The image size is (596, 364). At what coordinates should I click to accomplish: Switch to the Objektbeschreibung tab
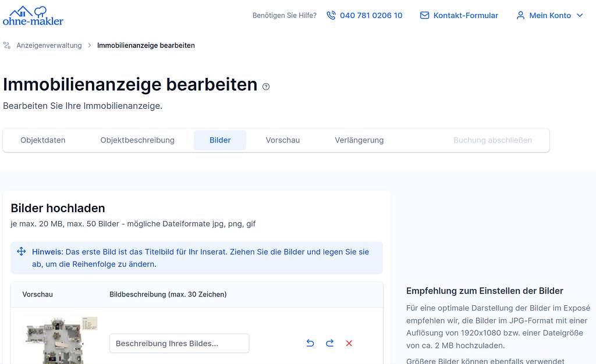click(137, 140)
